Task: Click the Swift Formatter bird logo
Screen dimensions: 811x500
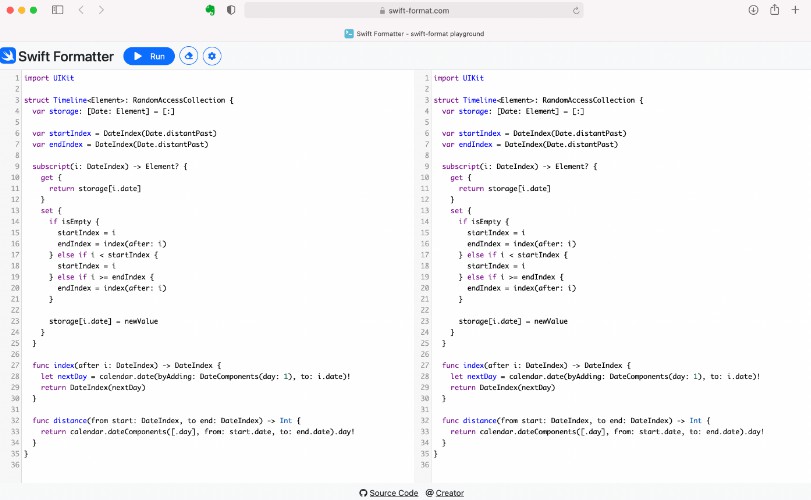Action: click(8, 56)
